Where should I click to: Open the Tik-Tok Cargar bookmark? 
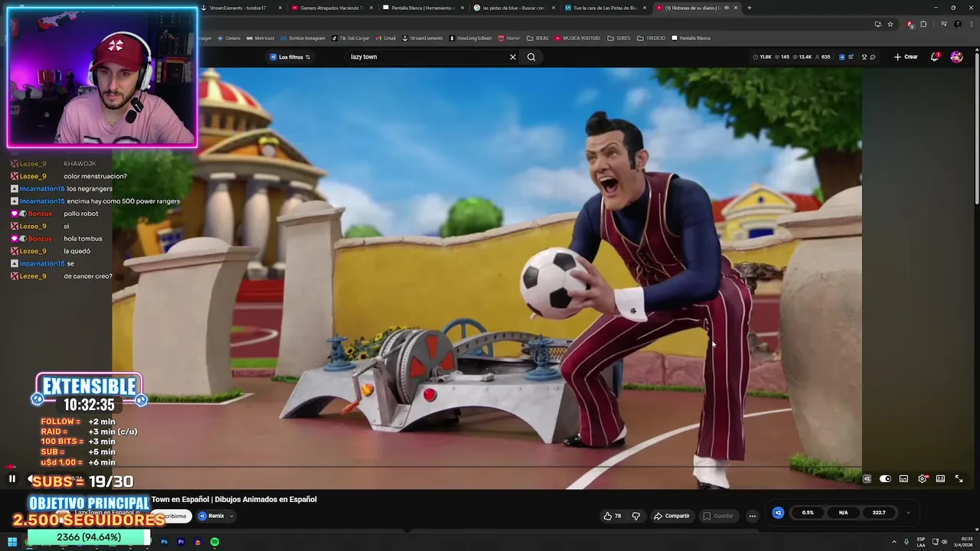pyautogui.click(x=350, y=37)
